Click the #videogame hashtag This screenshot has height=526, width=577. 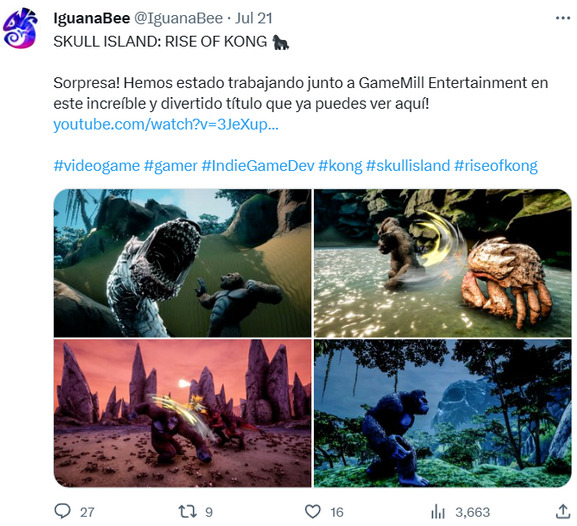pos(96,166)
